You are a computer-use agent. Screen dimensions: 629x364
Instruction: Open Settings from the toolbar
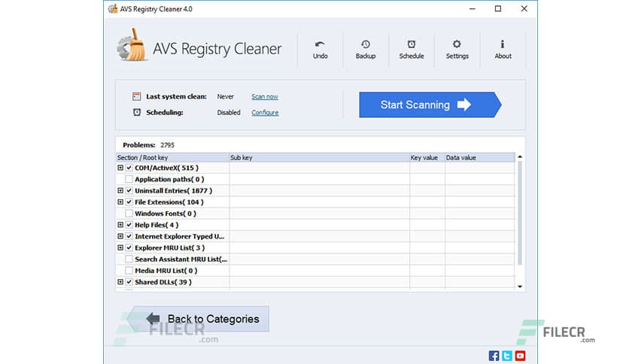457,50
